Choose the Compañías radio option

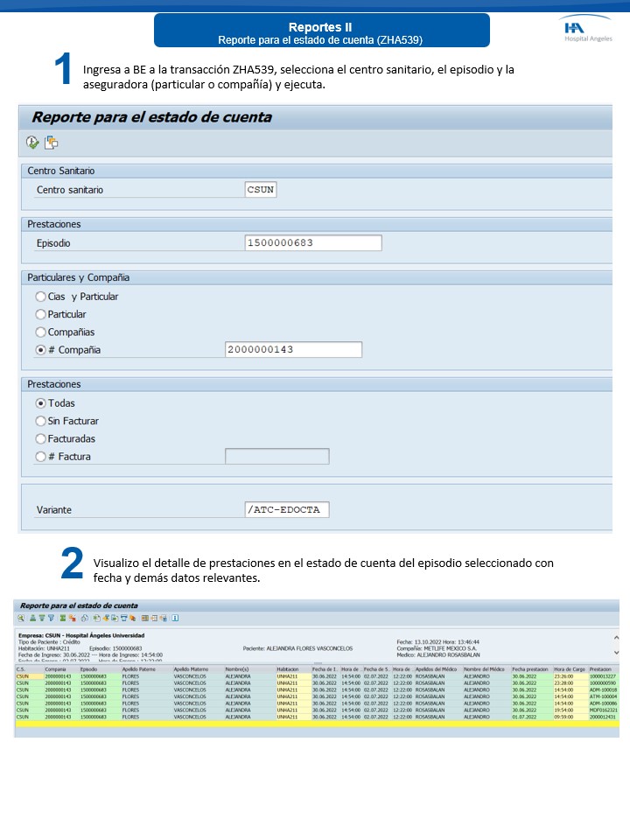pos(40,332)
